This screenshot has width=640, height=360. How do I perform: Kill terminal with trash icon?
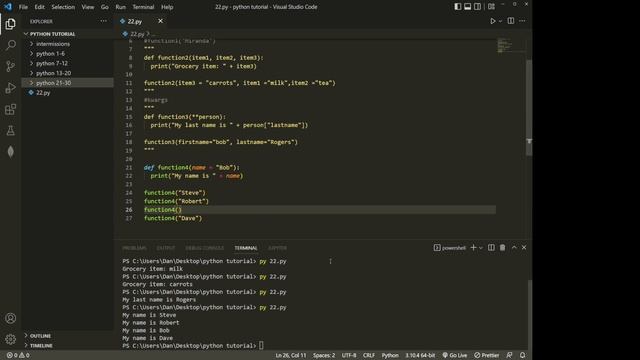(x=502, y=247)
